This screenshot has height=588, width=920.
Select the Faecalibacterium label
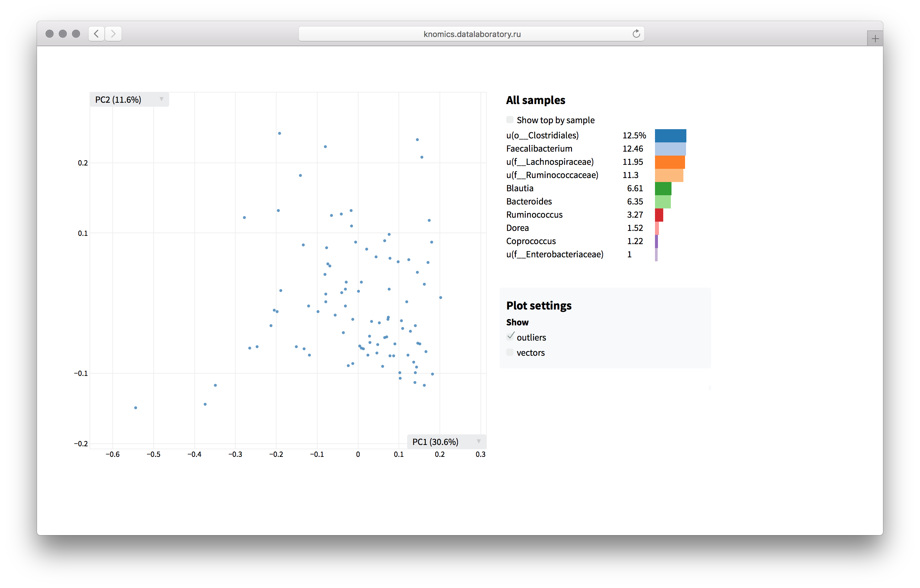click(539, 149)
